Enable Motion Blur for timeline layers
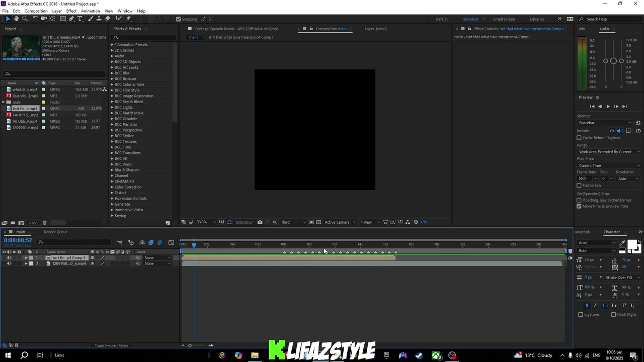Viewport: 644px width, 362px height. (159, 242)
